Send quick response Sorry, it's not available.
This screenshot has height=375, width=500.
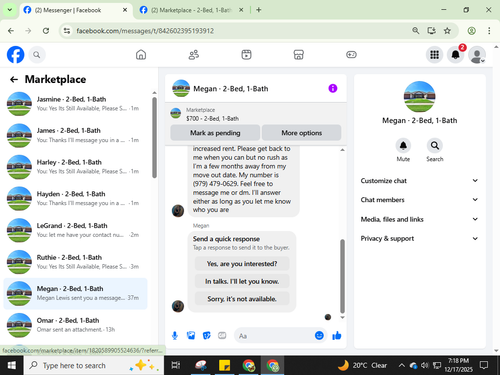tap(242, 299)
